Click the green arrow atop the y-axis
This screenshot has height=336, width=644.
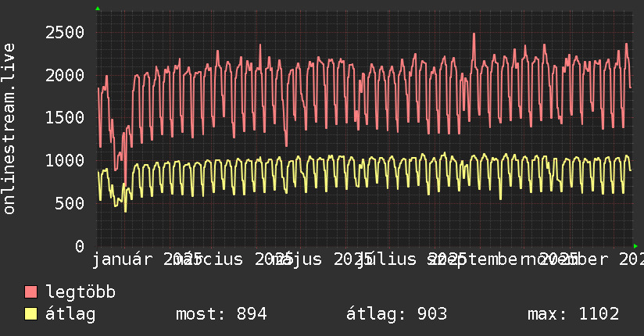pos(98,9)
